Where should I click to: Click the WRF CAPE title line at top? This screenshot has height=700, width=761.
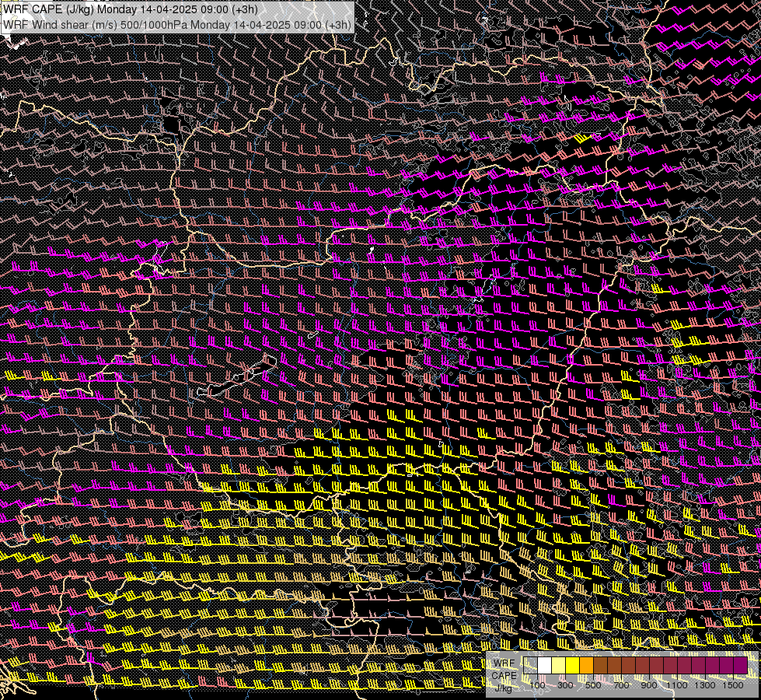click(131, 9)
